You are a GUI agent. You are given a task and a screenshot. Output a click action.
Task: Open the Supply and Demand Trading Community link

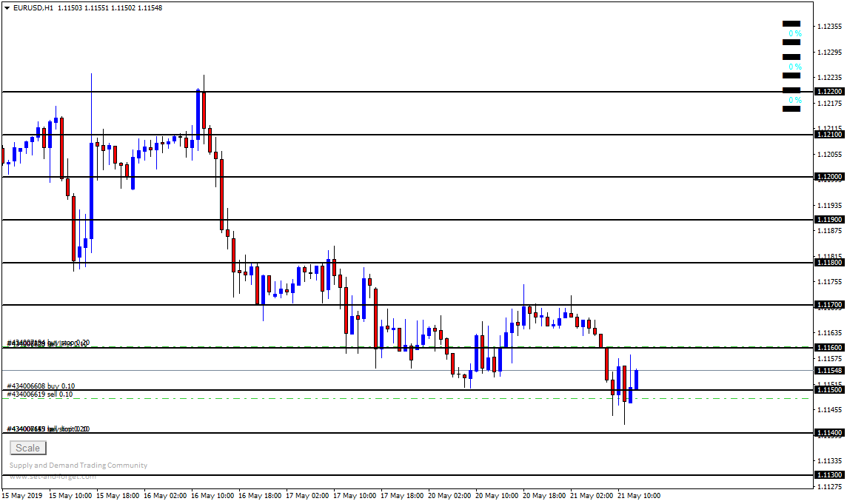click(x=78, y=466)
